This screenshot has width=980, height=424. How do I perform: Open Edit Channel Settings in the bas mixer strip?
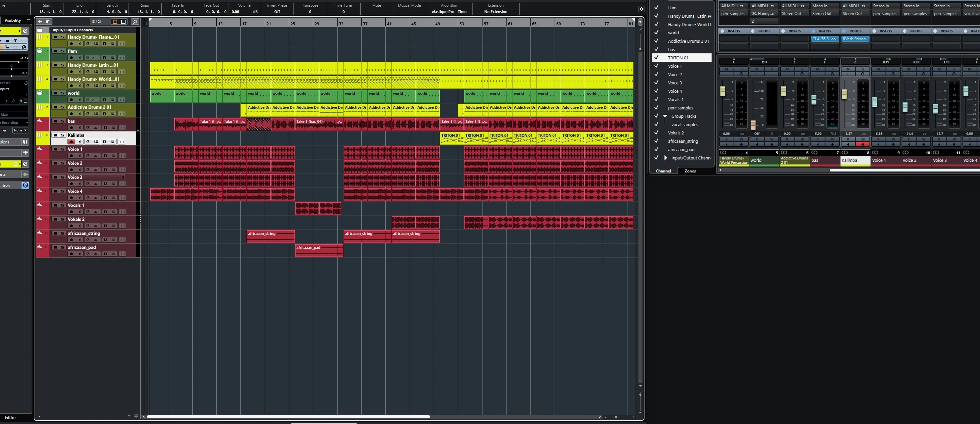point(832,74)
